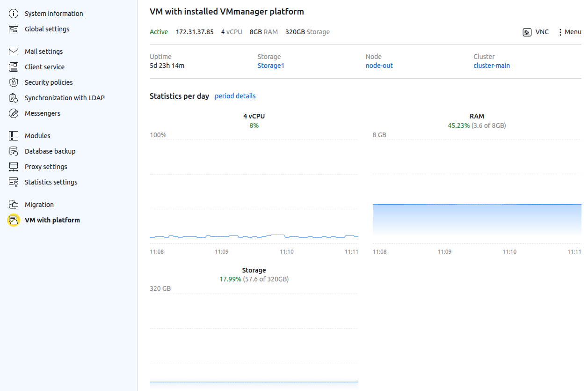The height and width of the screenshot is (391, 588).
Task: Follow the Storage1 link
Action: pos(271,66)
